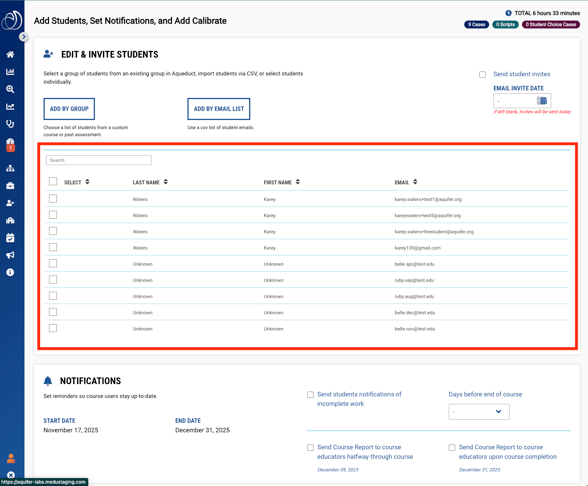The width and height of the screenshot is (588, 486).
Task: Click the Email Invite Date input field
Action: [x=522, y=101]
